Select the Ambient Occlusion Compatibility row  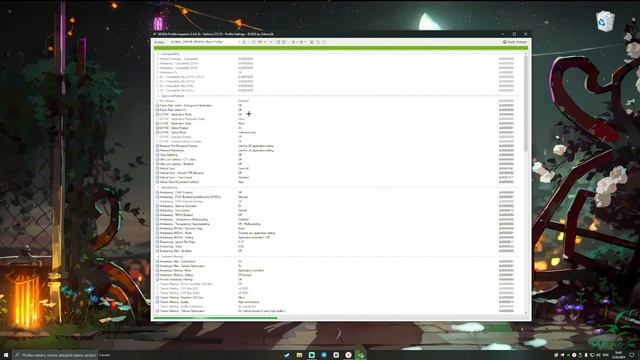coord(339,59)
